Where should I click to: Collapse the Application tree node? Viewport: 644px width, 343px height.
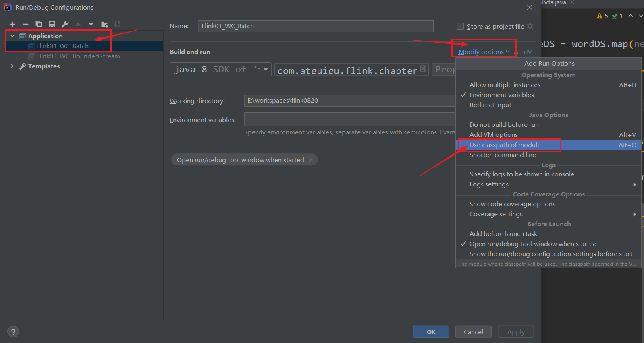(x=12, y=36)
